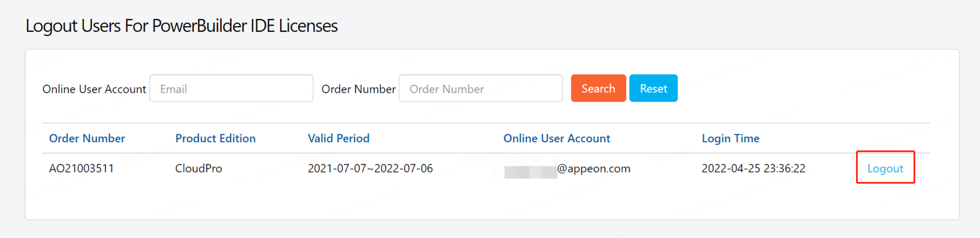Click the orange Search button

(x=598, y=88)
